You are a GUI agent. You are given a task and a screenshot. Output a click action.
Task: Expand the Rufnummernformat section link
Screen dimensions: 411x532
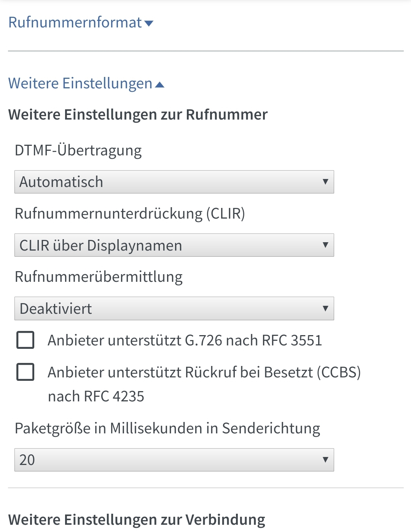pyautogui.click(x=81, y=22)
